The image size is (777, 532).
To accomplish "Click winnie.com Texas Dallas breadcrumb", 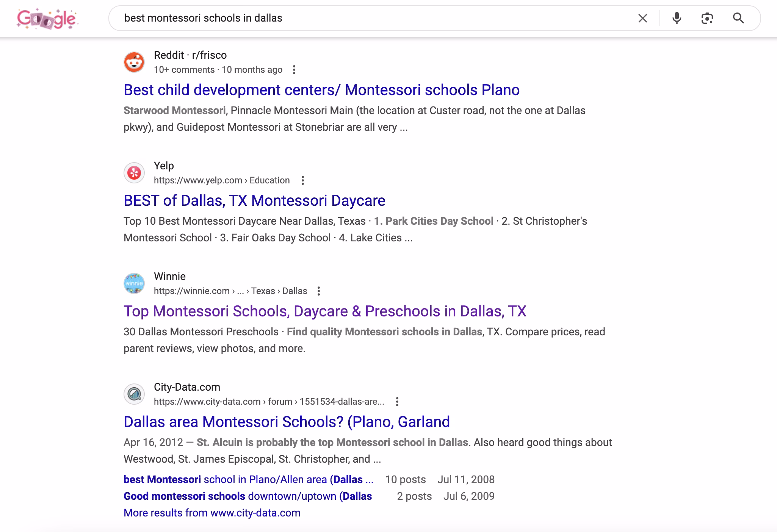I will (x=230, y=291).
